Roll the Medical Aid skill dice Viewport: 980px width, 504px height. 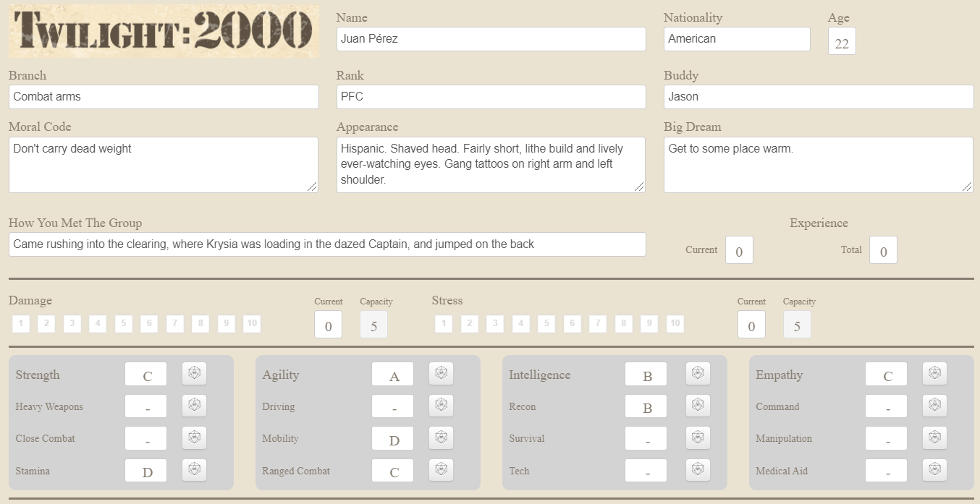tap(934, 470)
